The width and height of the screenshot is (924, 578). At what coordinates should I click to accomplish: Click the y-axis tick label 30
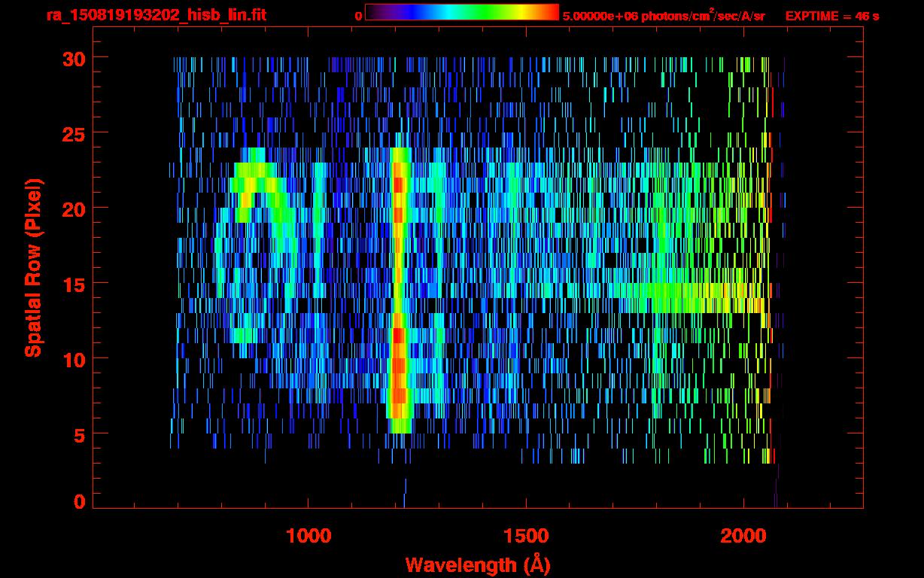click(x=74, y=58)
